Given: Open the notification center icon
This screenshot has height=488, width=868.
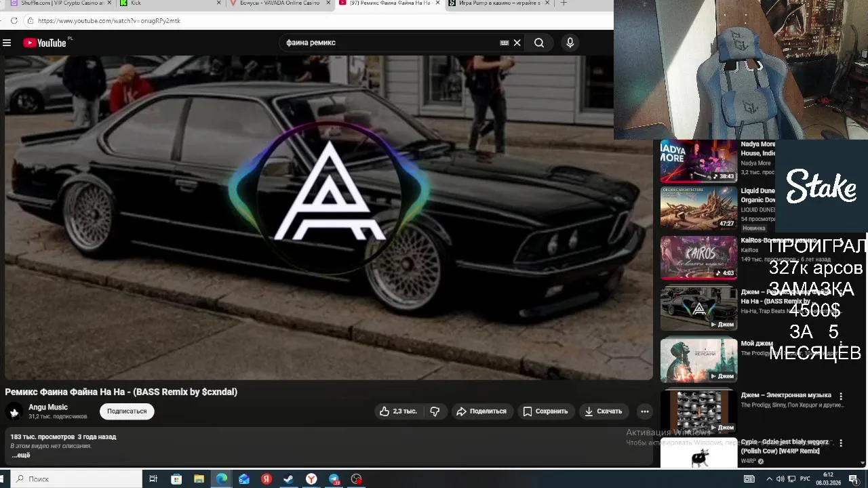Looking at the screenshot, I should click(x=853, y=479).
